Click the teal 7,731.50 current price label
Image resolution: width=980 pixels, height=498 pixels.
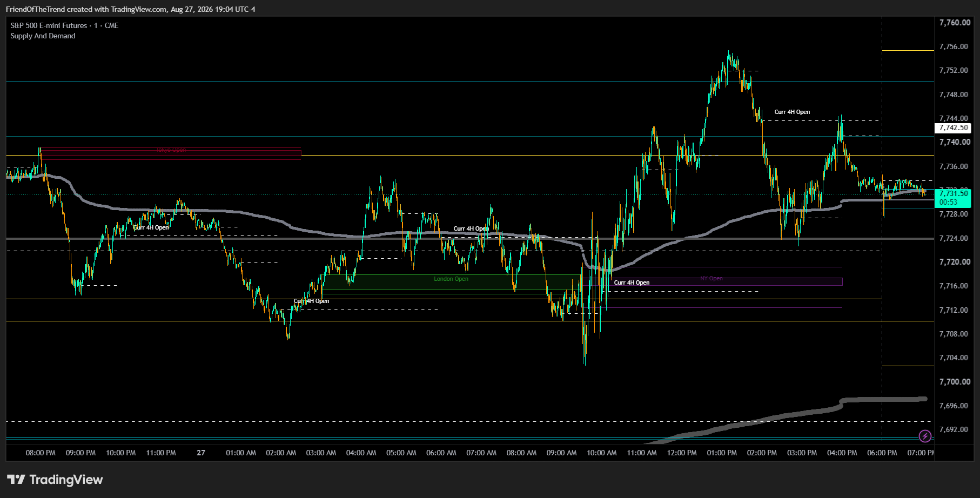coord(953,193)
